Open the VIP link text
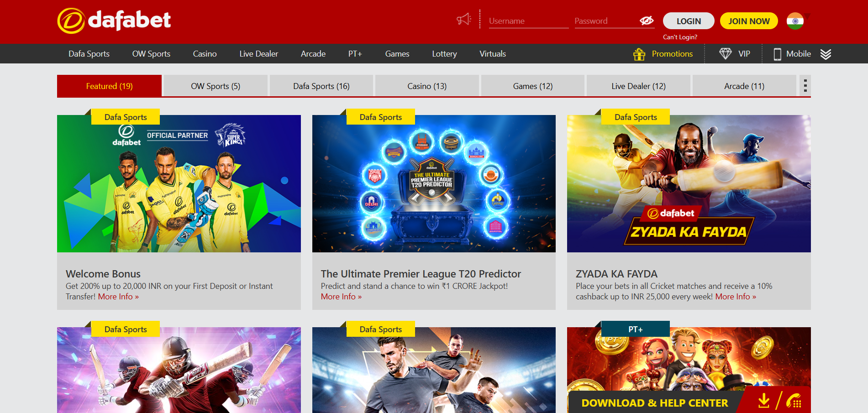The image size is (868, 413). [744, 54]
